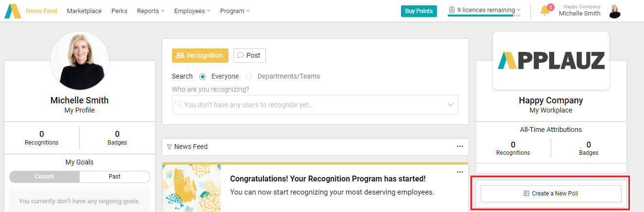The width and height of the screenshot is (644, 212).
Task: Click the Applauz logo icon
Action: [x=13, y=11]
